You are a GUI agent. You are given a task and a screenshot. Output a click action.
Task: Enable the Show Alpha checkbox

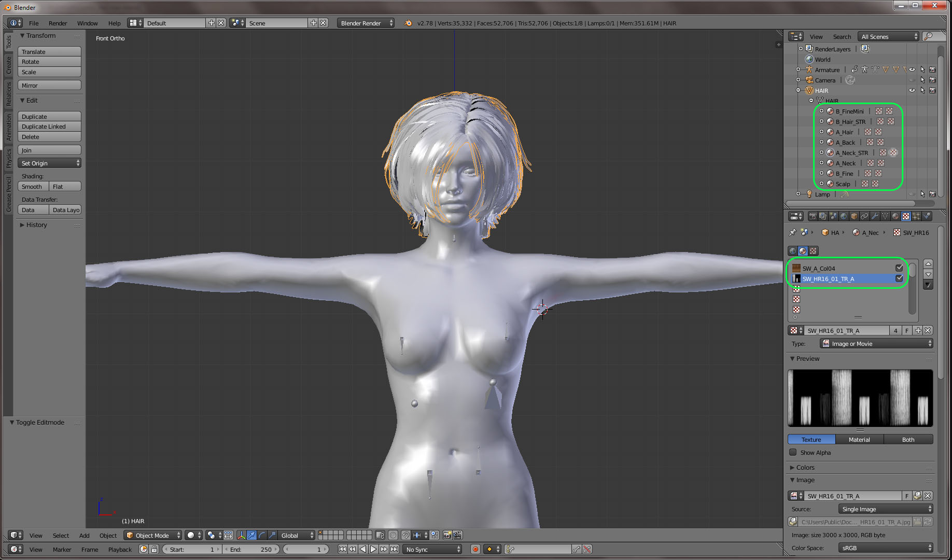pyautogui.click(x=793, y=452)
